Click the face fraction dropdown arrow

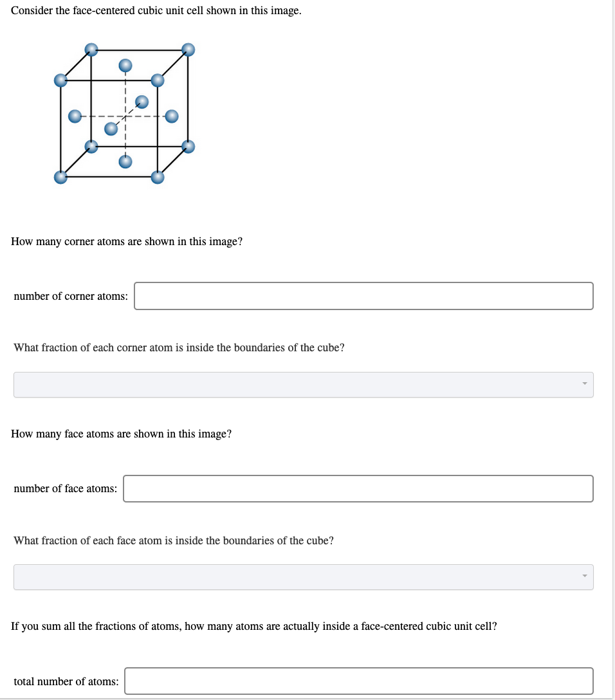click(x=584, y=576)
